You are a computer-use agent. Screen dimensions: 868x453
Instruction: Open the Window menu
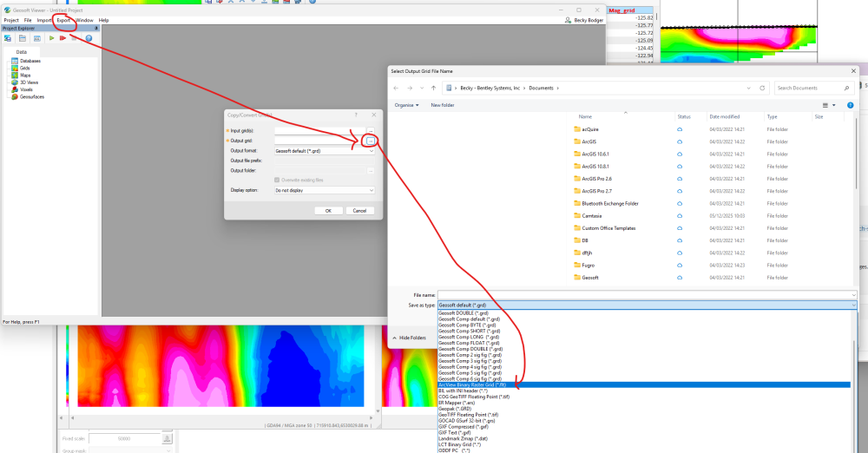(x=84, y=21)
